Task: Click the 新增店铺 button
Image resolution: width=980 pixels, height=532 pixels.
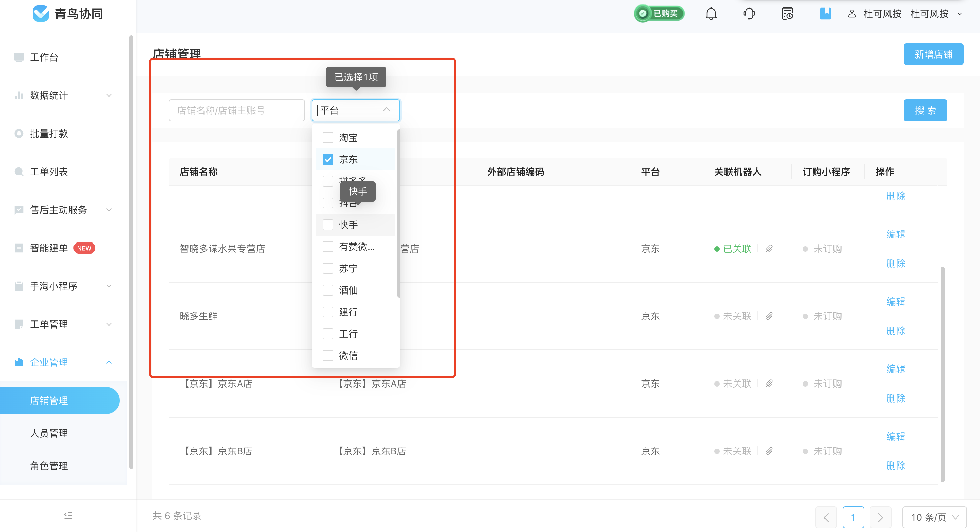Action: pyautogui.click(x=933, y=54)
